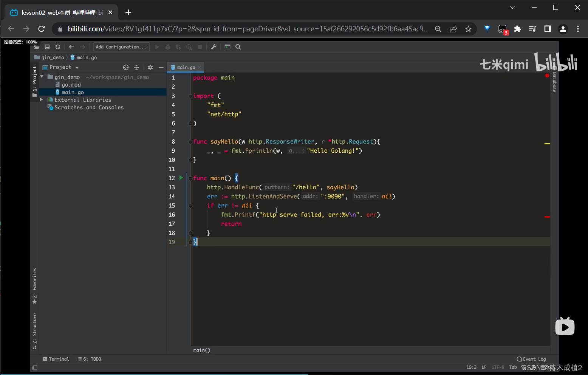This screenshot has width=588, height=375.
Task: Click UTF-8 encoding in status bar
Action: [498, 367]
